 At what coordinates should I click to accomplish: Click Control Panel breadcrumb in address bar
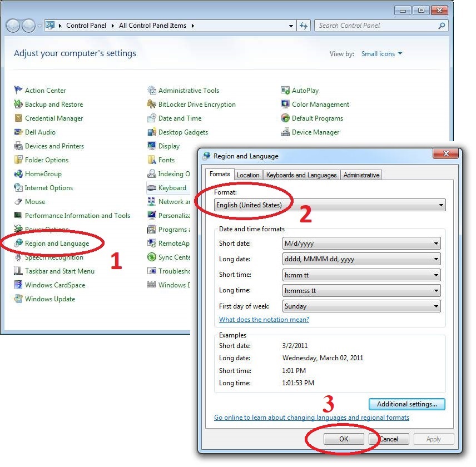pyautogui.click(x=86, y=26)
